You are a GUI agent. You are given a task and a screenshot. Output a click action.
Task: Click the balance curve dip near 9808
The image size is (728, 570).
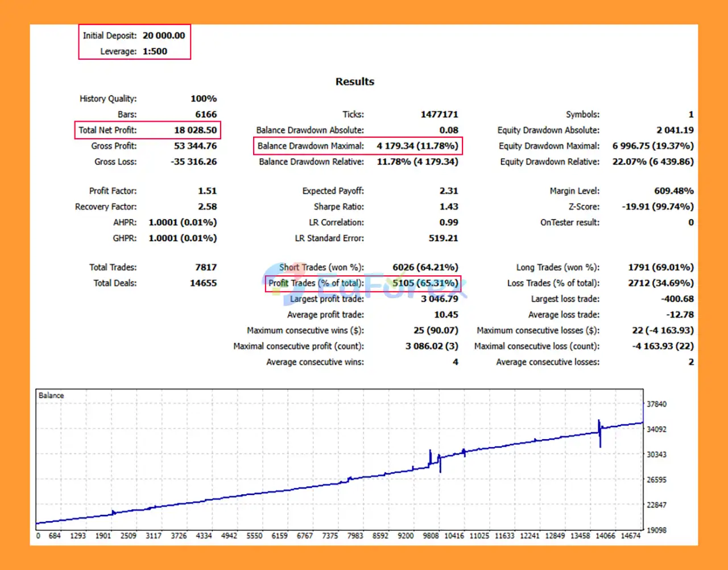[440, 464]
